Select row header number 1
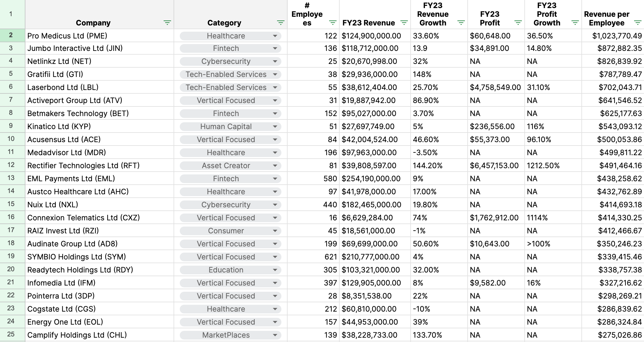 12,14
